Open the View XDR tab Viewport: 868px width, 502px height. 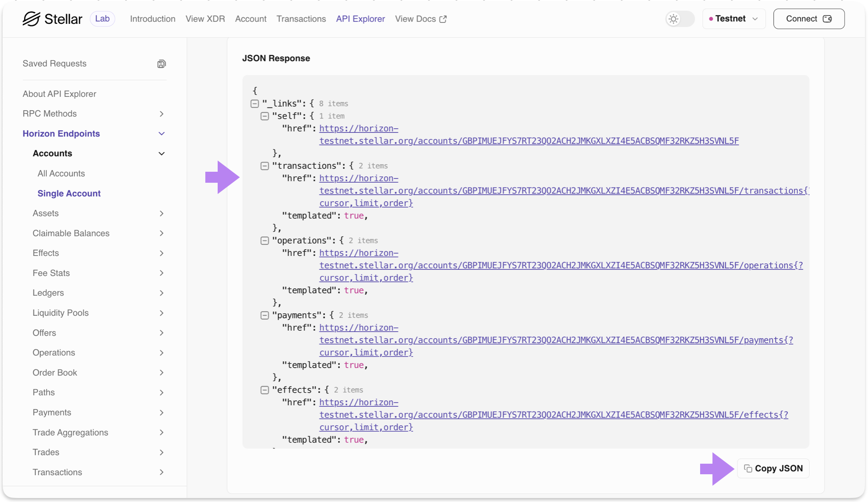pos(205,19)
